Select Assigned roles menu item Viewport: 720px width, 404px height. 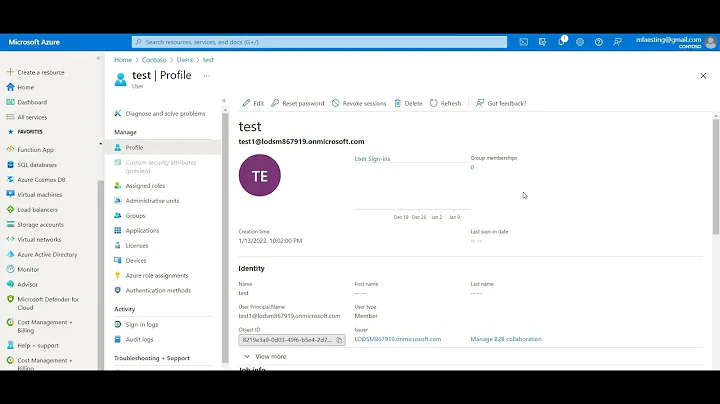(x=145, y=185)
